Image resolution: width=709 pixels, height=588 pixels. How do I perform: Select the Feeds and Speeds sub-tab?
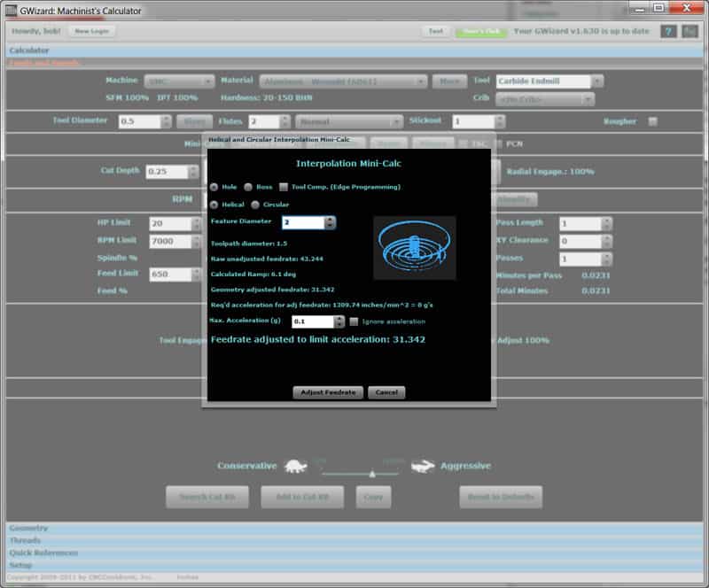43,63
